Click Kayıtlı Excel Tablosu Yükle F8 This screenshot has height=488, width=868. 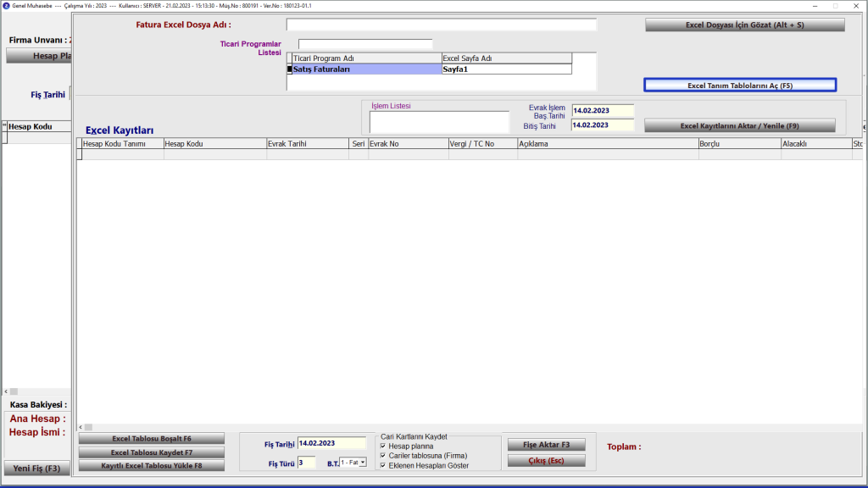click(152, 466)
